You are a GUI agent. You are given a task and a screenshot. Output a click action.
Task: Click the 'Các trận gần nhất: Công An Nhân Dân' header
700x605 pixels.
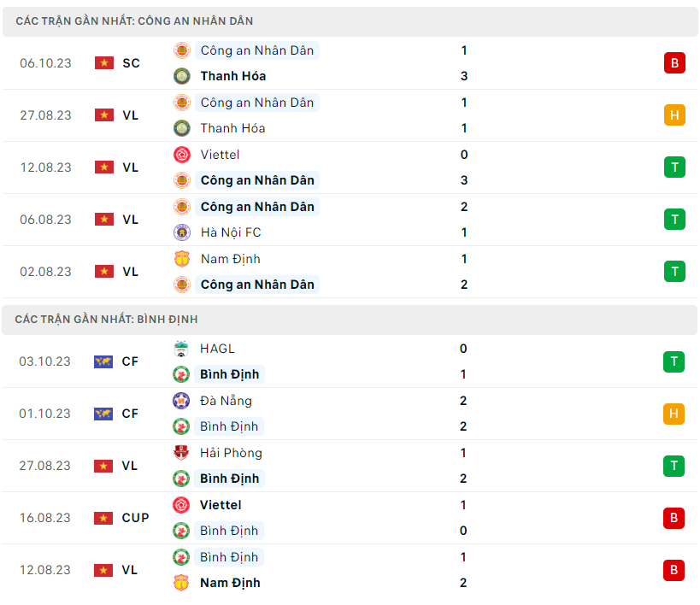coord(134,21)
